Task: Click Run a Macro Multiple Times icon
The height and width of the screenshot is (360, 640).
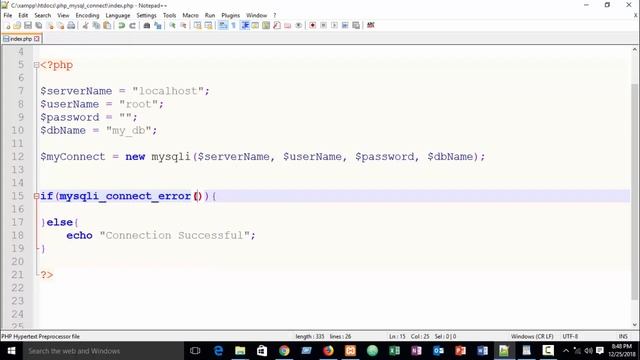Action: point(345,26)
